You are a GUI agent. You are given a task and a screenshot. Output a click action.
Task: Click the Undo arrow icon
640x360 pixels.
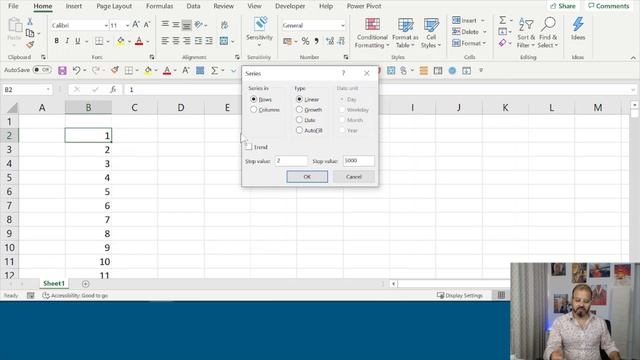coord(76,71)
